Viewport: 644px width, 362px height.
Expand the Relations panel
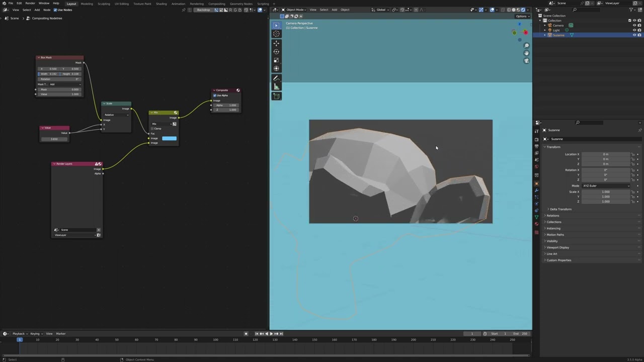click(x=552, y=216)
